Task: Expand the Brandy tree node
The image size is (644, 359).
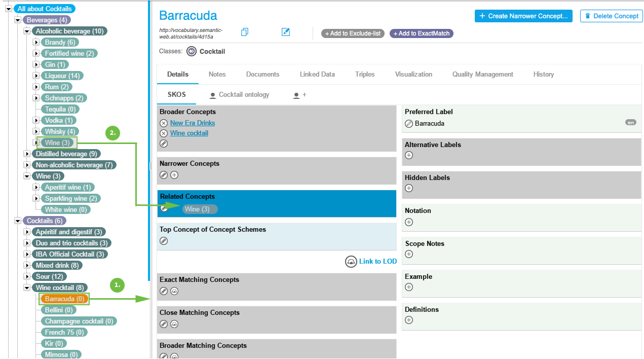Action: (x=36, y=42)
